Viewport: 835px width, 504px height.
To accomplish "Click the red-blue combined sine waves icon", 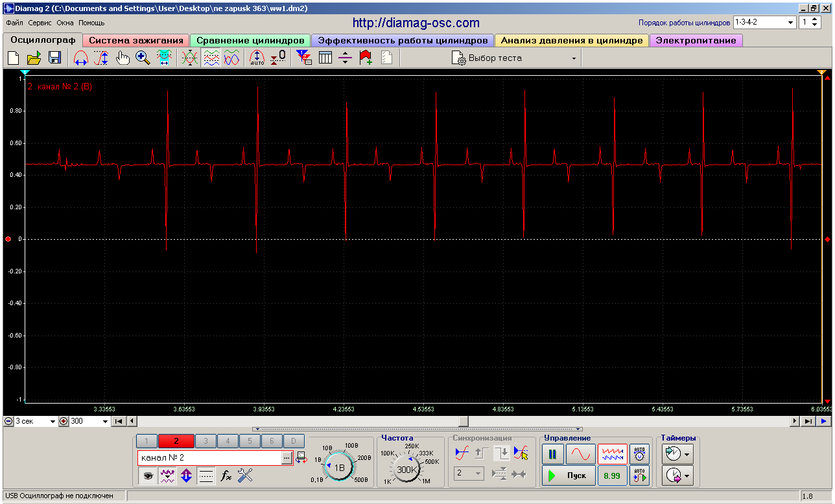I will click(231, 58).
